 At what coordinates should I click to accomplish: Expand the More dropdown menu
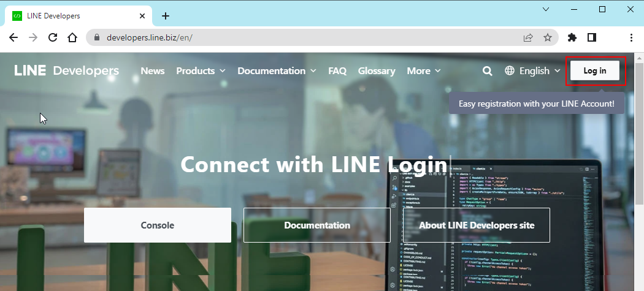pyautogui.click(x=424, y=71)
